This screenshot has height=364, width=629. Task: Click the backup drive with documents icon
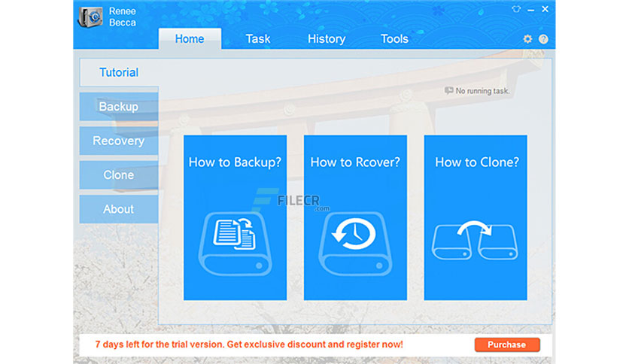[x=235, y=244]
